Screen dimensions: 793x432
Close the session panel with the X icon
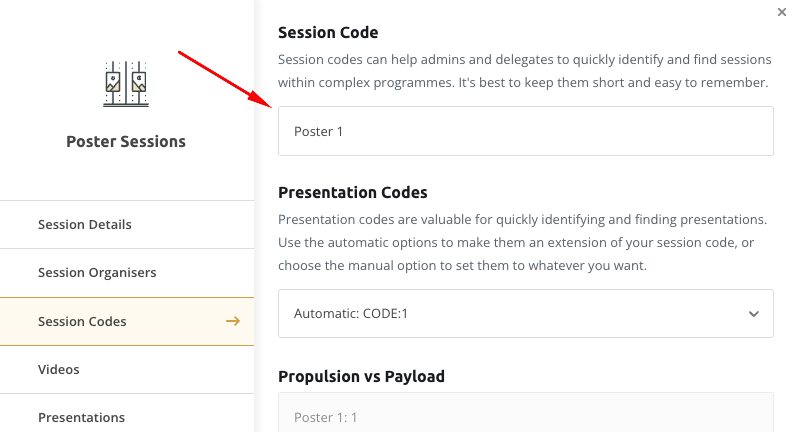[x=781, y=12]
